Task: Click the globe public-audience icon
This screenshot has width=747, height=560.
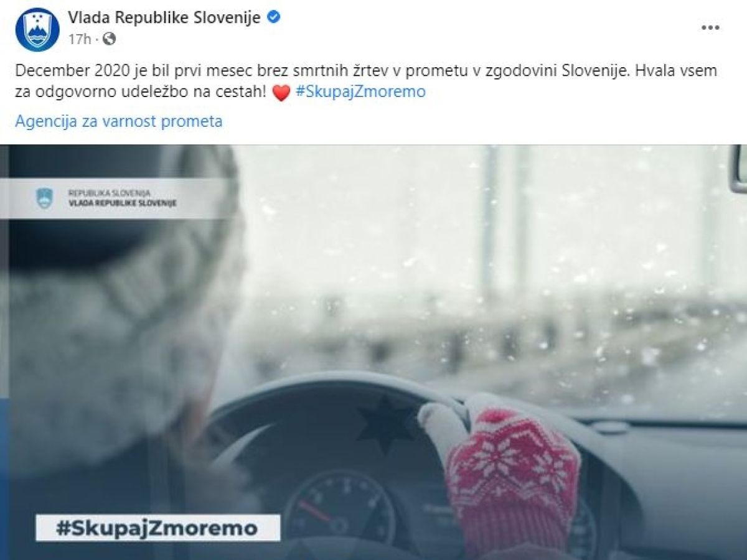Action: pyautogui.click(x=109, y=39)
